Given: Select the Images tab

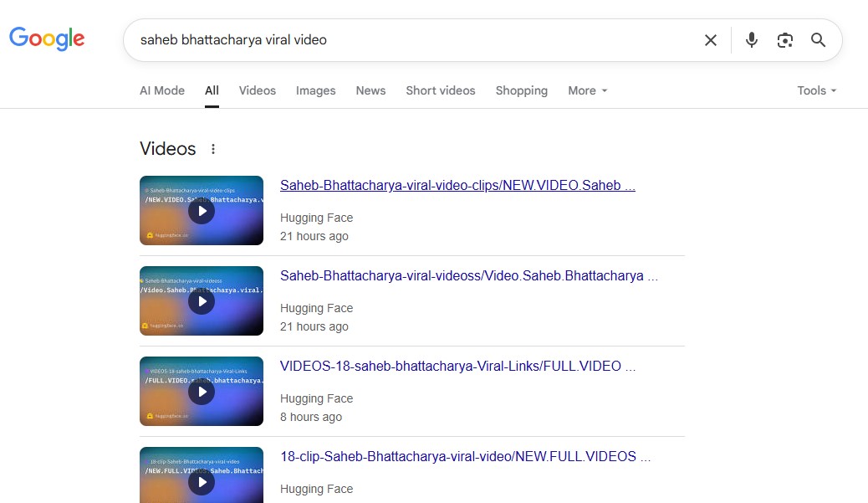Looking at the screenshot, I should pos(315,90).
